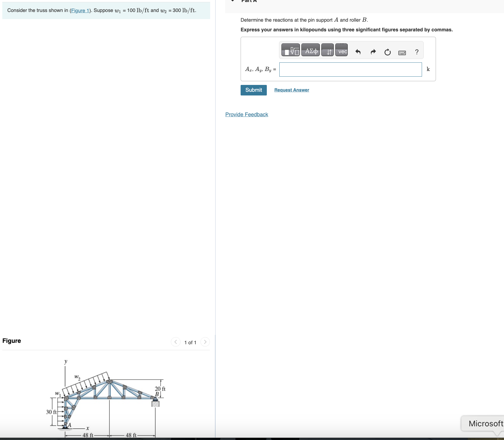Click the Microsoft tooltip popup
This screenshot has width=504, height=440.
[483, 424]
